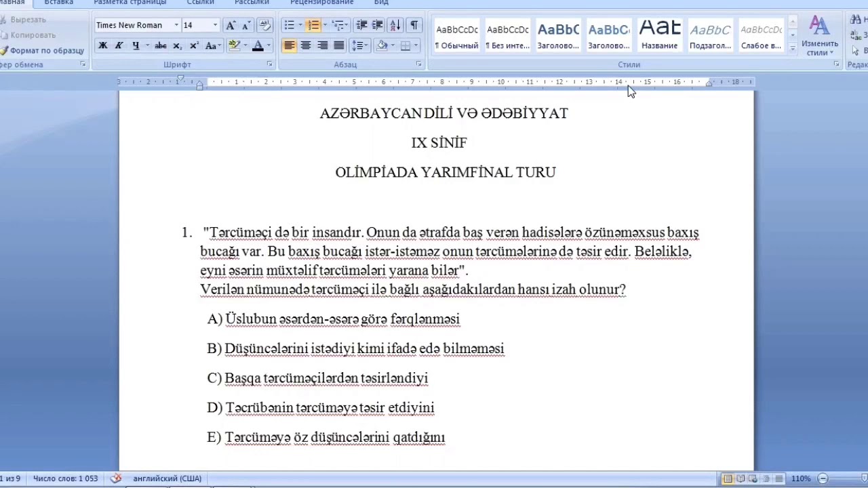The width and height of the screenshot is (868, 488).
Task: Click the spell check status icon
Action: click(116, 478)
